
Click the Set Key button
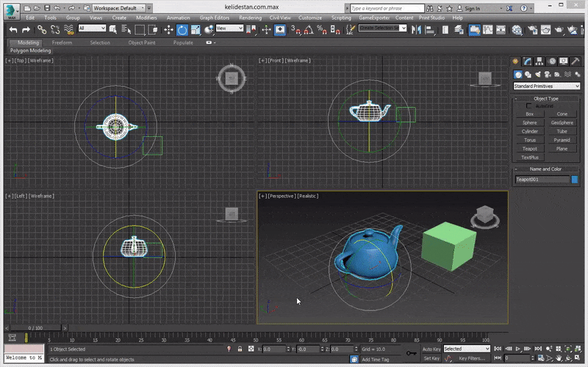click(x=431, y=358)
